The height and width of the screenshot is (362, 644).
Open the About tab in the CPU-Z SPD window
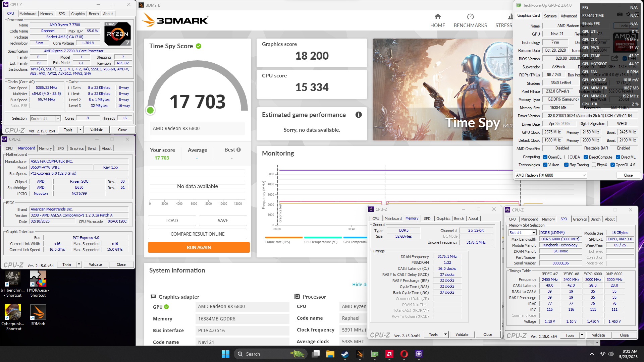(610, 219)
